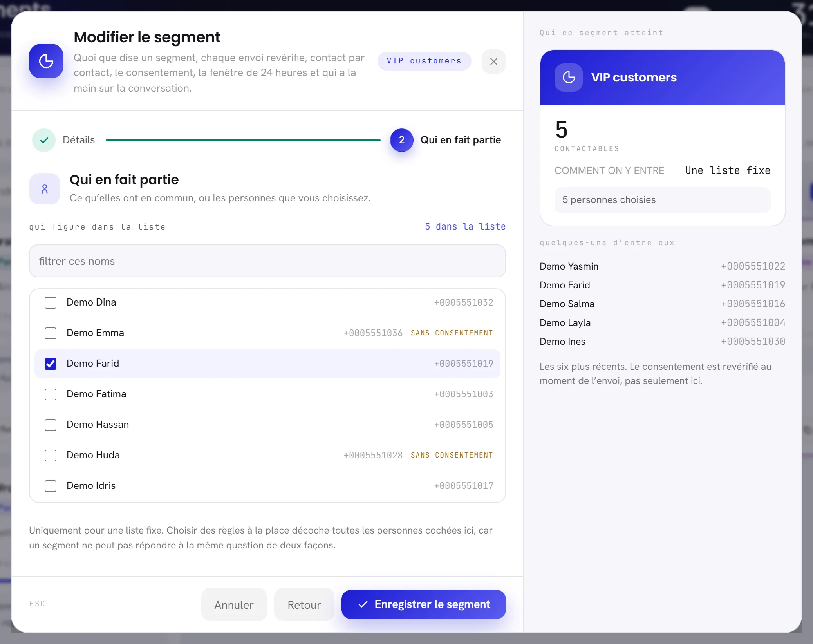Click VIP customers title in preview card
The width and height of the screenshot is (813, 644).
coord(634,78)
